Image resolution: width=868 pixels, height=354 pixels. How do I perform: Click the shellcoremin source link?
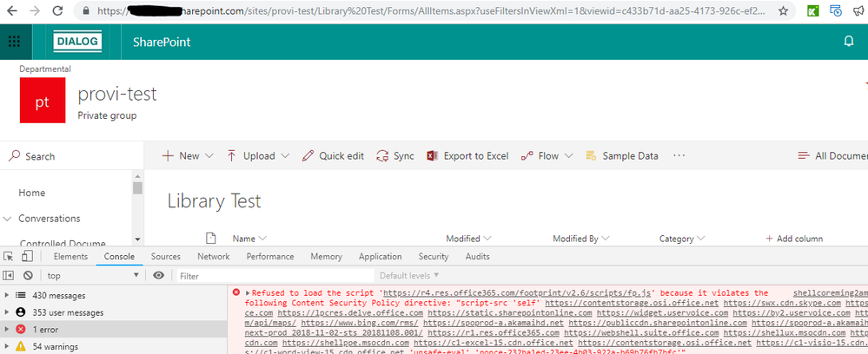[831, 292]
